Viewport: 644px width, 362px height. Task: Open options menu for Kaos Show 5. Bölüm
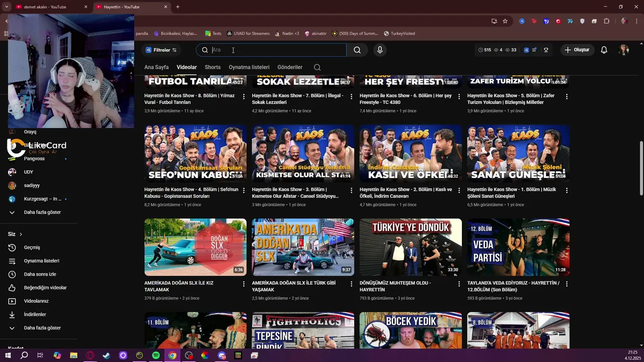[567, 96]
